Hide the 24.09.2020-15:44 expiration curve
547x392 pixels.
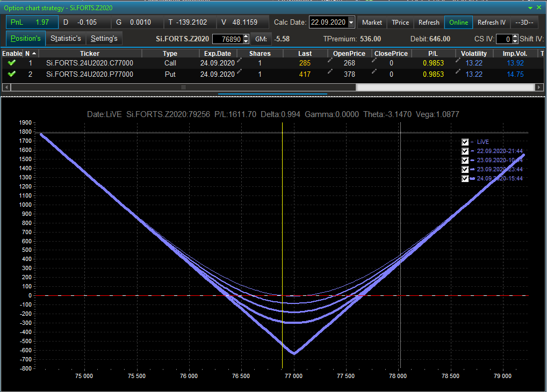coord(465,179)
